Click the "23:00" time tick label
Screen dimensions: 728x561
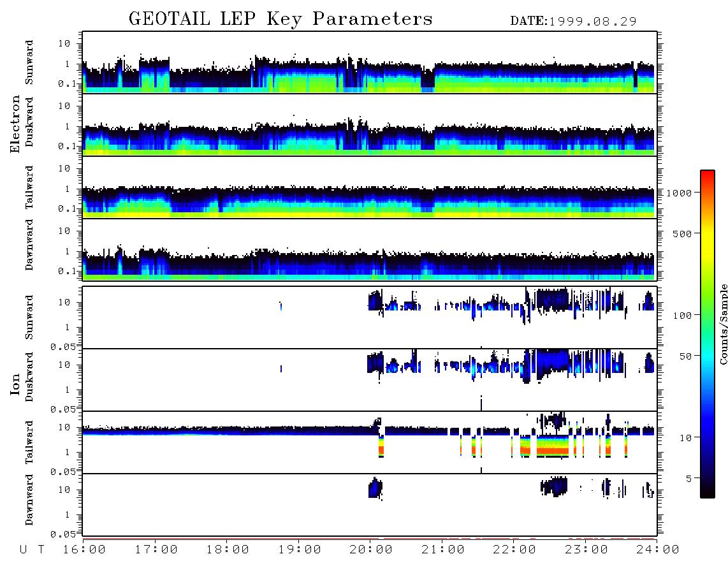586,550
